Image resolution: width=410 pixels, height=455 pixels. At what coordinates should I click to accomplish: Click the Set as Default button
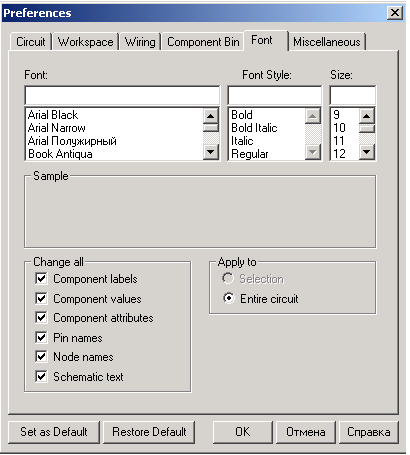coord(54,432)
